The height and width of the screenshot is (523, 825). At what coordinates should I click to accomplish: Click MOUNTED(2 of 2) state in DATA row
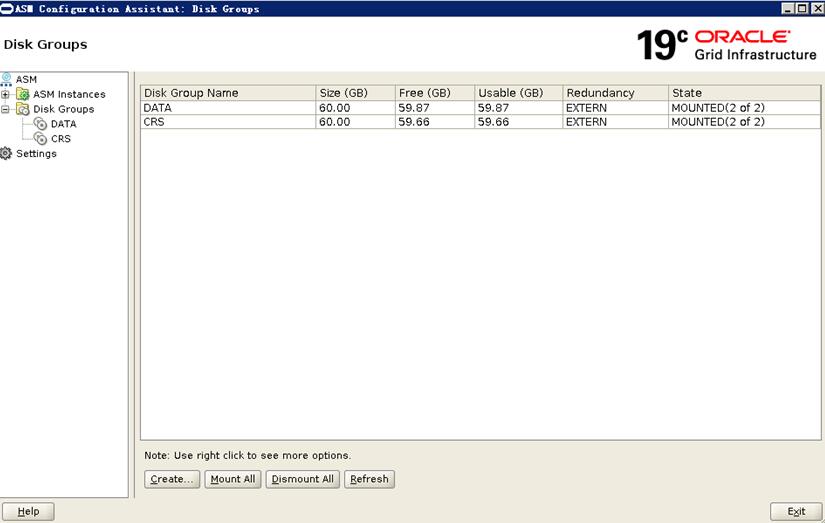[718, 108]
